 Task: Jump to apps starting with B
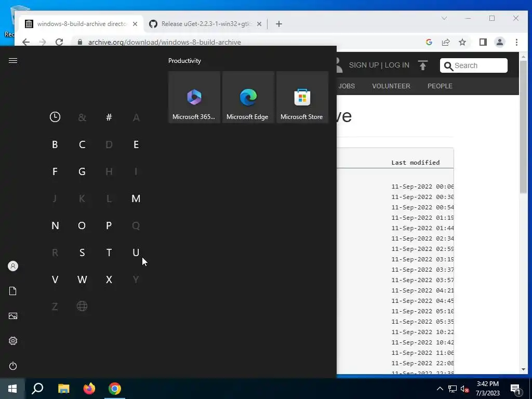[x=55, y=144]
